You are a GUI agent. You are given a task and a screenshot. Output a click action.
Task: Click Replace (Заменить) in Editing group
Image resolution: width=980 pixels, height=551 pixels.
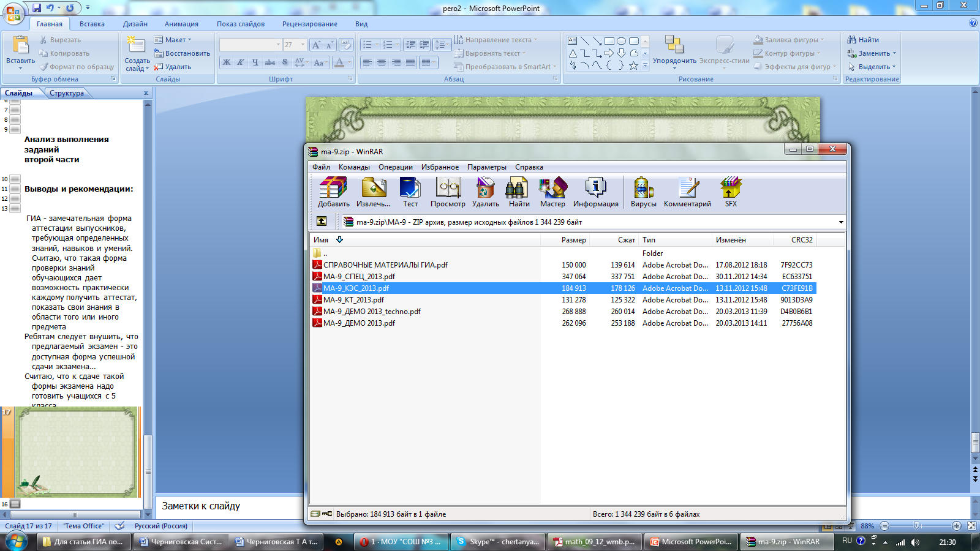(x=872, y=53)
